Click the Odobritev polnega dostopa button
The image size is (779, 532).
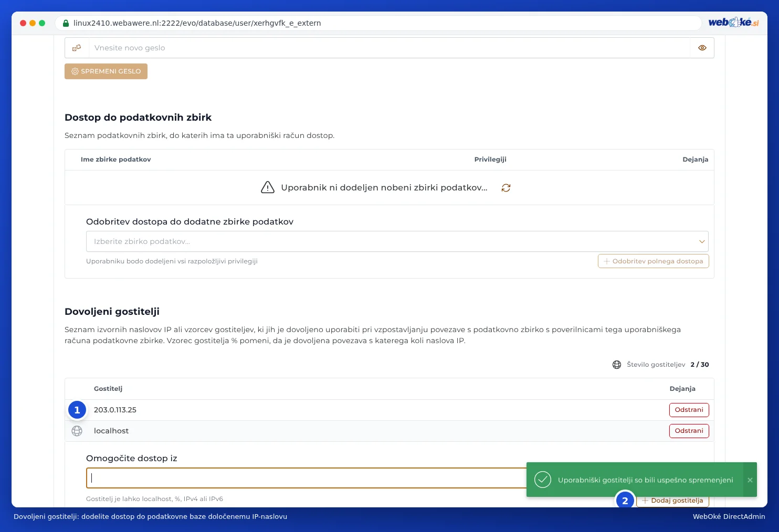click(x=653, y=261)
